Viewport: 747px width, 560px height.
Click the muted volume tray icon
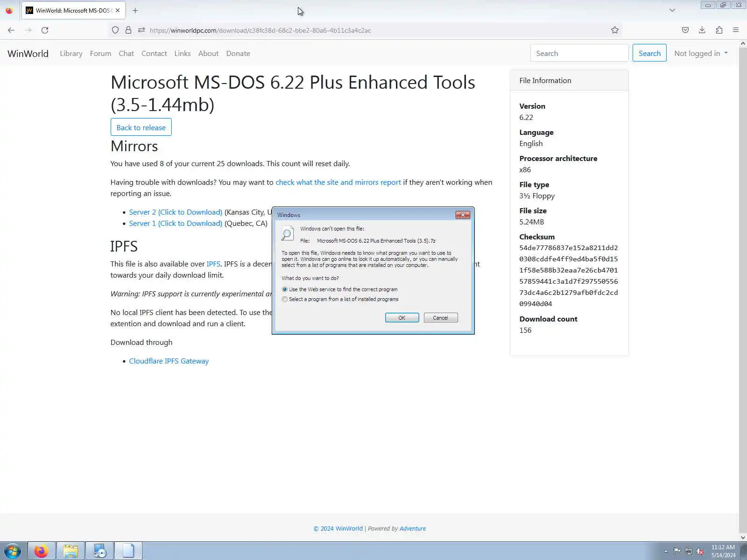700,552
